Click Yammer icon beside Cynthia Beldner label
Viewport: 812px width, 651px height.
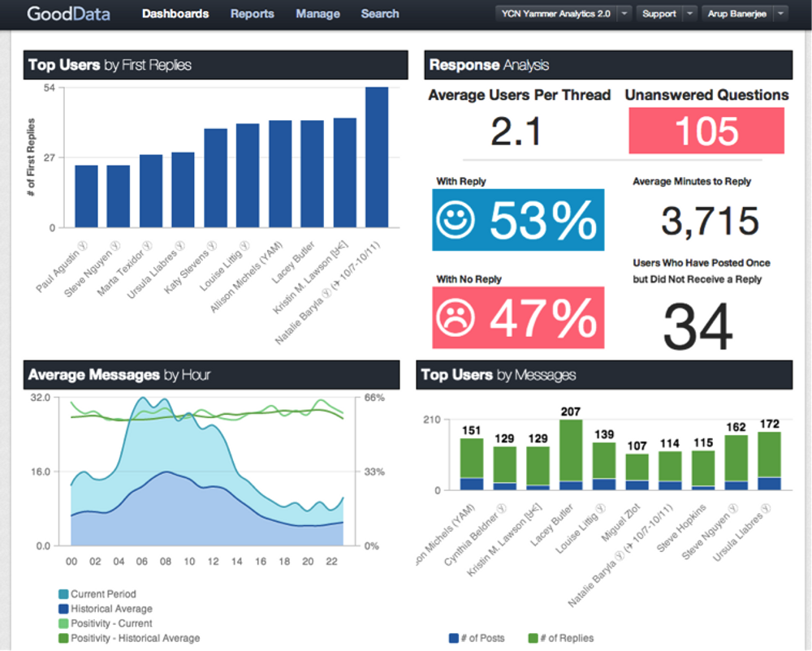501,507
